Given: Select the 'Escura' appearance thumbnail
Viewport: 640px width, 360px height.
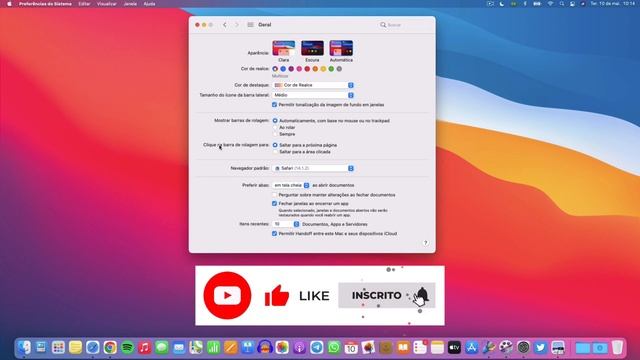Looking at the screenshot, I should click(x=312, y=48).
